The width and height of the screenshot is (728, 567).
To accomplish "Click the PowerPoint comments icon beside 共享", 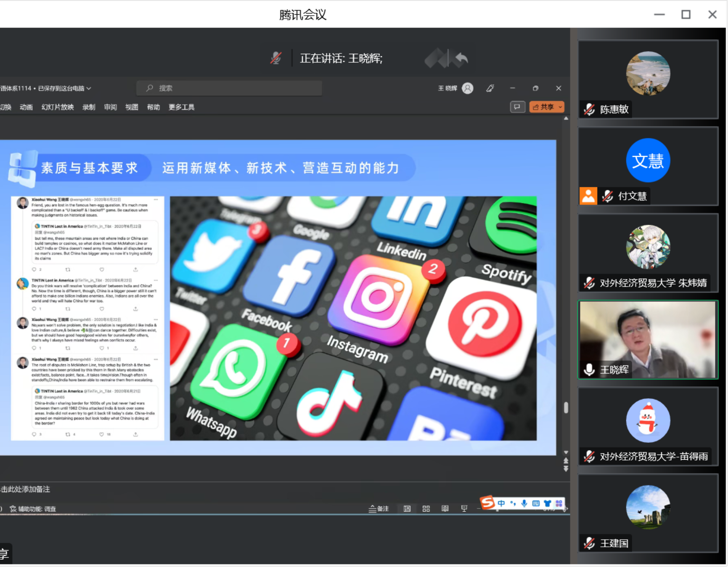I will [x=517, y=107].
